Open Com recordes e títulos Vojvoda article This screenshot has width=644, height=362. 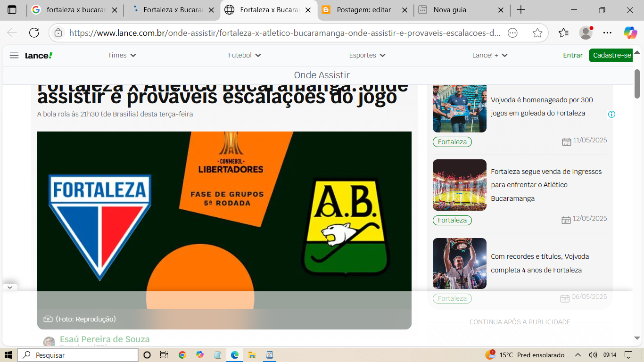[x=540, y=263]
